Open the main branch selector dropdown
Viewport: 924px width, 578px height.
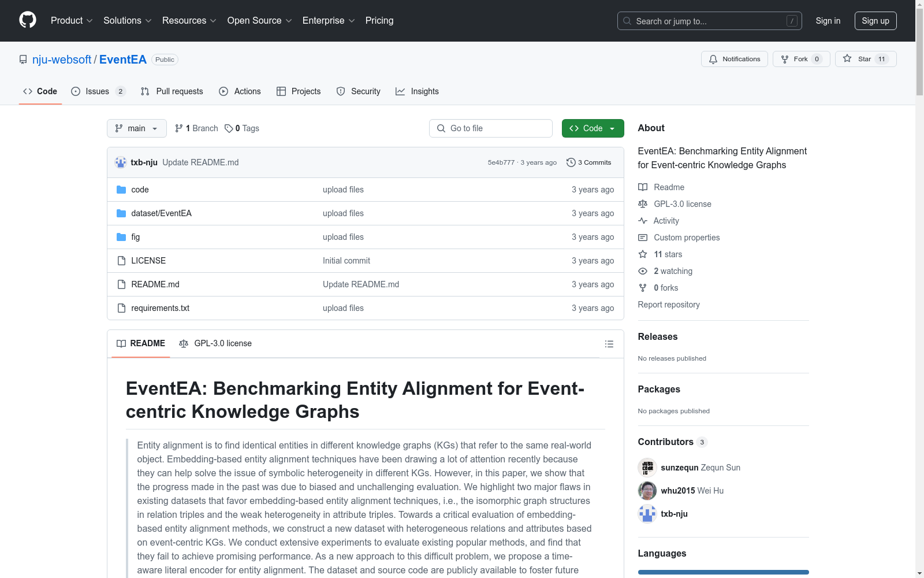137,128
